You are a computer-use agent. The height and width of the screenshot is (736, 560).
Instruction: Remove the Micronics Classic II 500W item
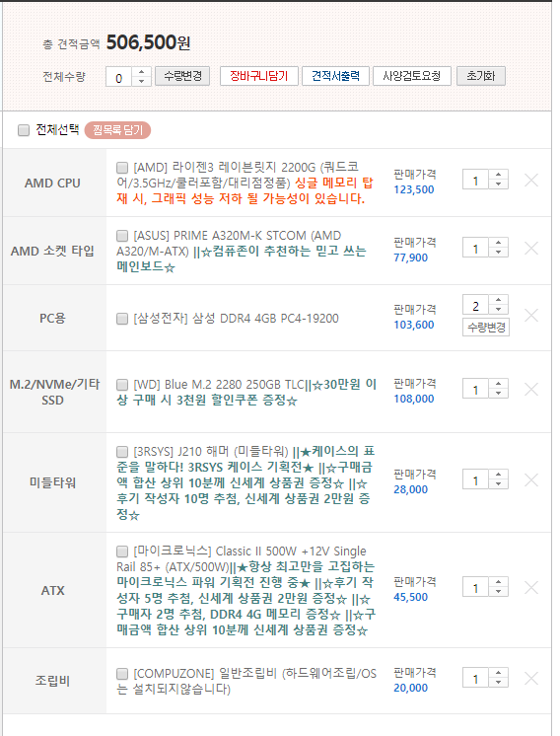click(x=531, y=588)
